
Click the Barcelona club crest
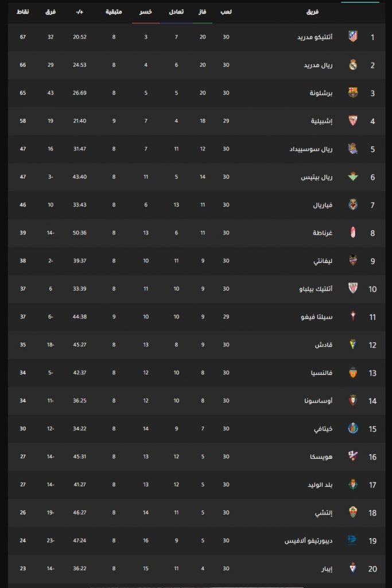352,92
